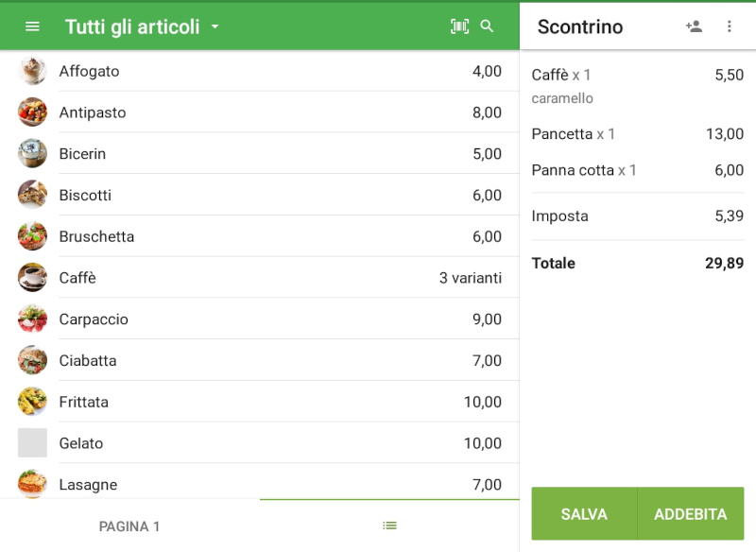Click the Imposta tax line
Viewport: 756px width, 552px height.
coord(638,216)
